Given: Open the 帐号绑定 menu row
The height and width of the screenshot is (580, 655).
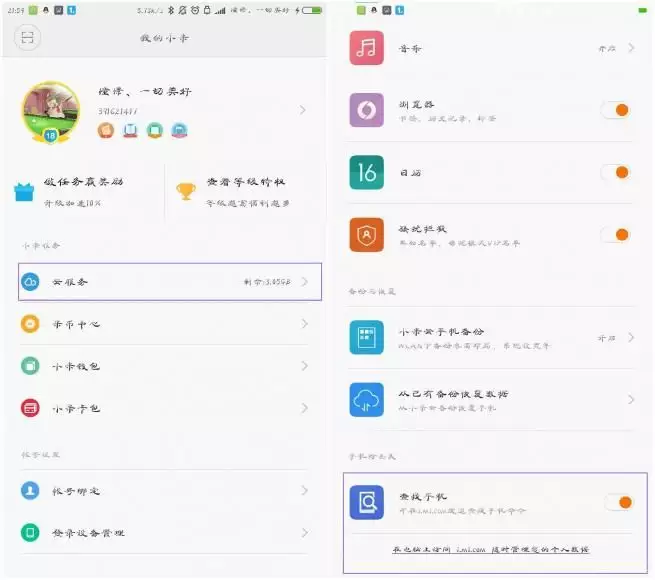Looking at the screenshot, I should tap(165, 490).
